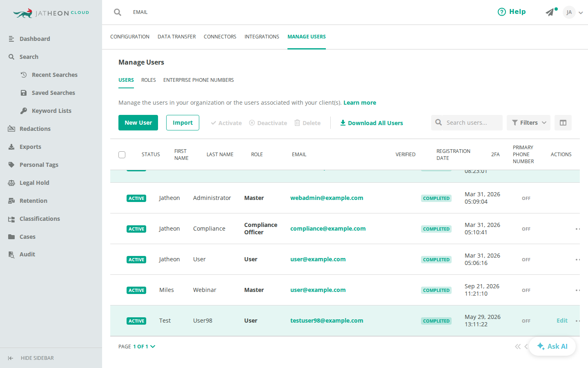The image size is (588, 368).
Task: Open the Ask AI assistant button
Action: pyautogui.click(x=552, y=346)
